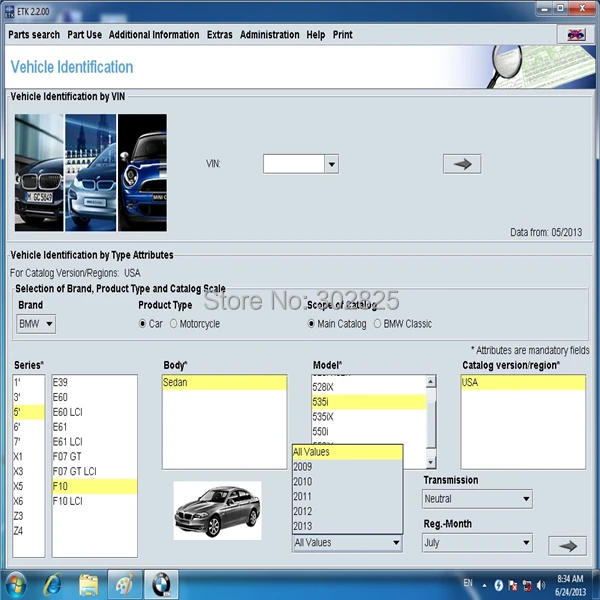The image size is (600, 600).
Task: Select 2011 in year list
Action: coord(347,497)
